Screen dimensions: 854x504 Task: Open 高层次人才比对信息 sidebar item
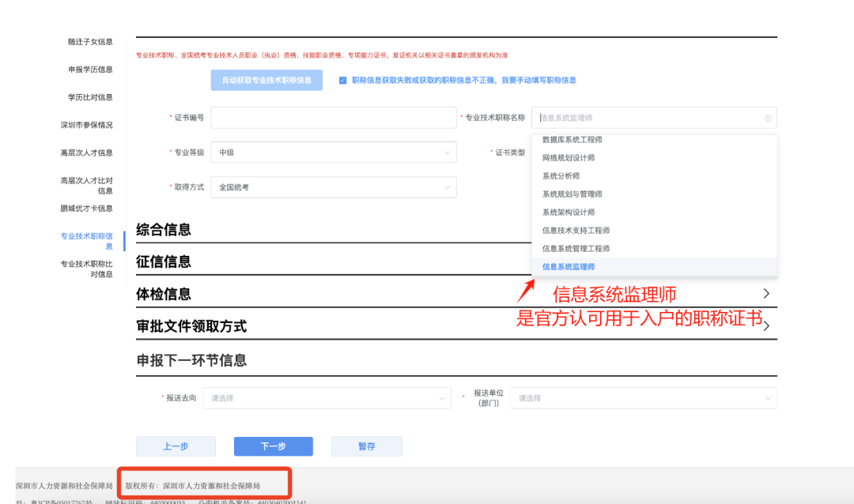(x=87, y=186)
